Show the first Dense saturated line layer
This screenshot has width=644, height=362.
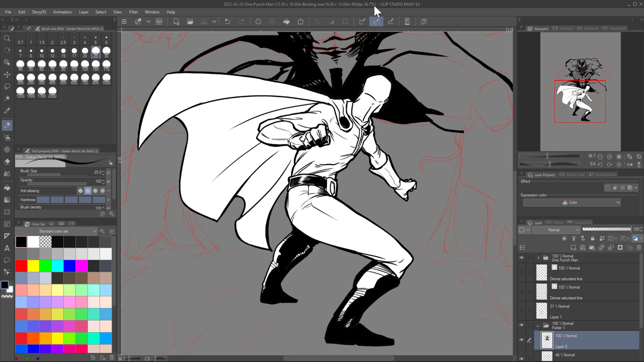522,272
